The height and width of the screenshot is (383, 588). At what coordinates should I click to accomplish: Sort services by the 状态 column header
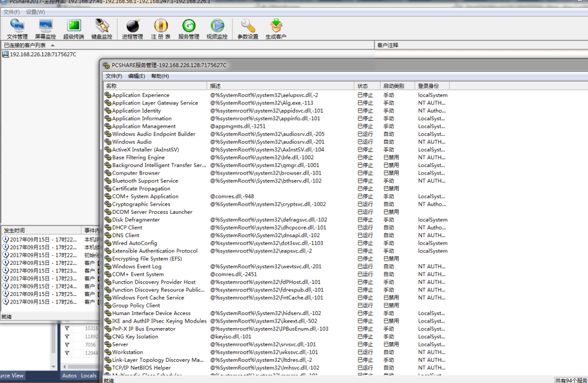(x=367, y=86)
